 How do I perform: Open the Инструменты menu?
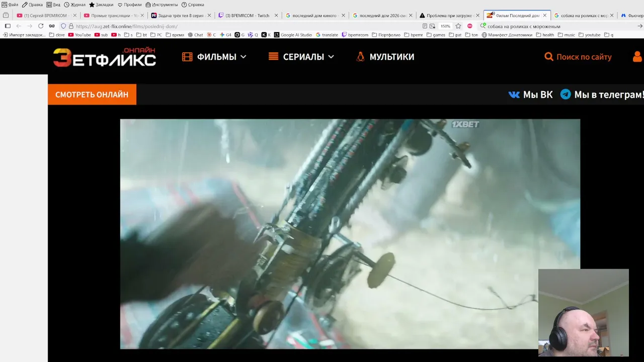[x=162, y=5]
